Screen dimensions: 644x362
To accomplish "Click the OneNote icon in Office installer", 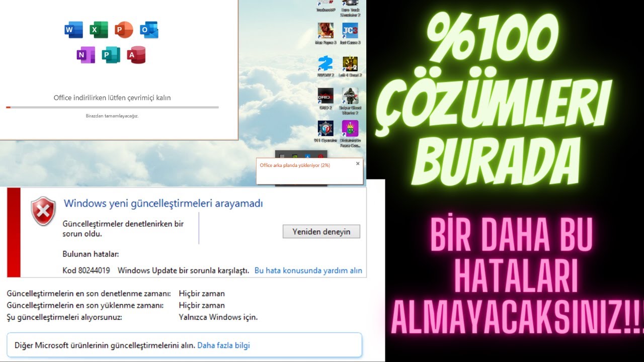I will [86, 55].
